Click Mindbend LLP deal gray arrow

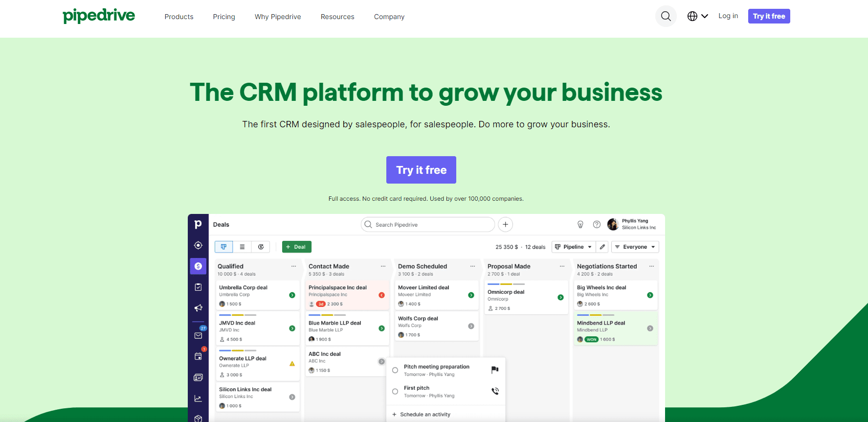(x=650, y=328)
